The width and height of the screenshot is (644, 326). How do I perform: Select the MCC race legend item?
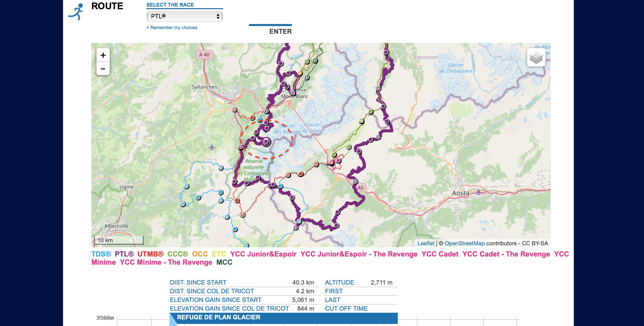(x=224, y=262)
